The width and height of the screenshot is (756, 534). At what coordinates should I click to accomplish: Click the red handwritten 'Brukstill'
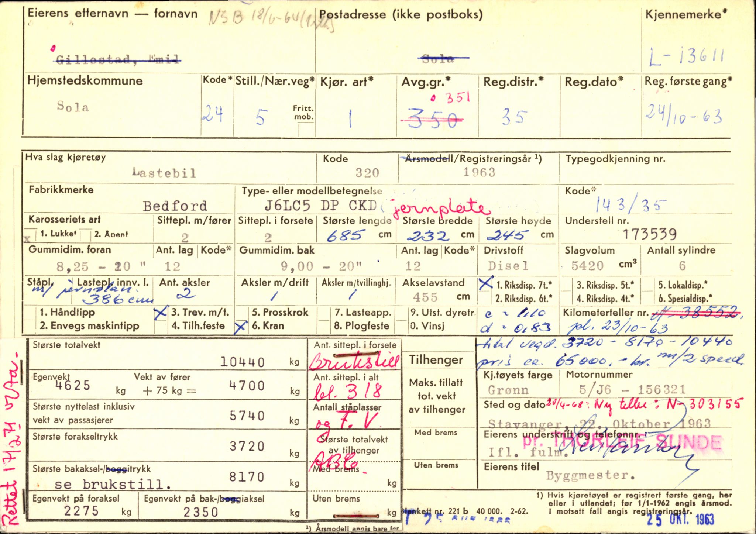354,361
